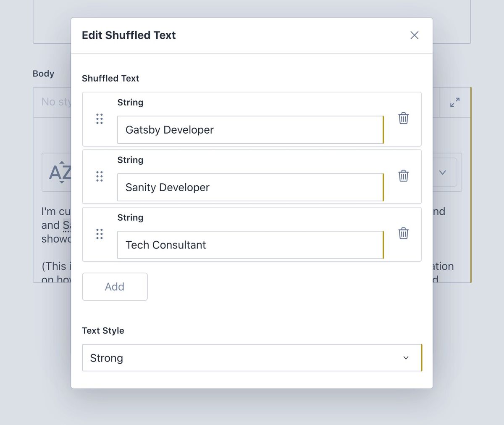
Task: Focus the Tech Consultant text field
Action: pos(250,245)
